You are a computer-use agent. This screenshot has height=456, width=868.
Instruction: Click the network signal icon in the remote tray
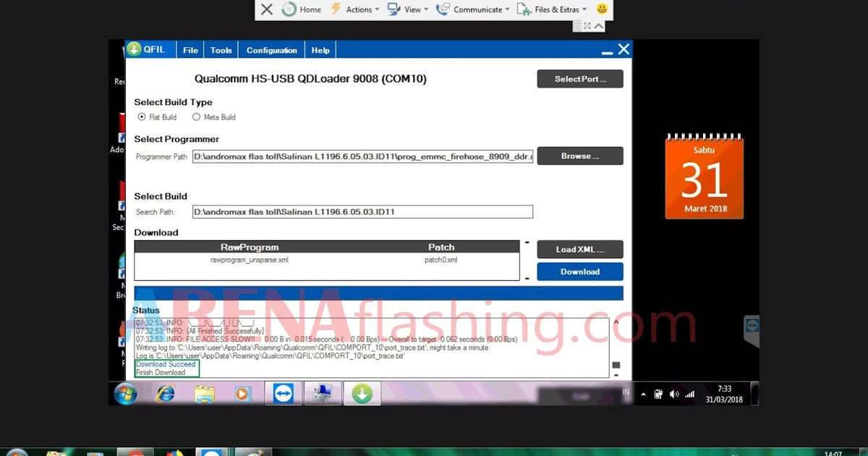(689, 394)
